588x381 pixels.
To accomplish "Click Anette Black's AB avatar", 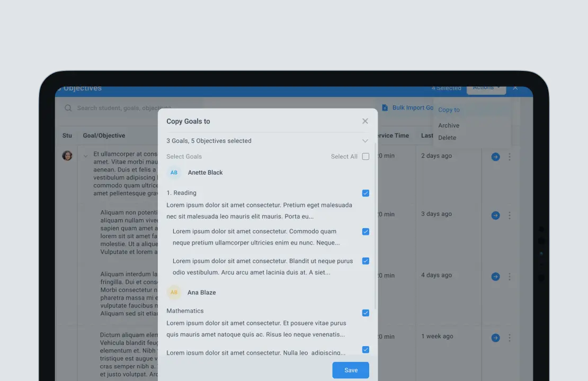I will (174, 173).
